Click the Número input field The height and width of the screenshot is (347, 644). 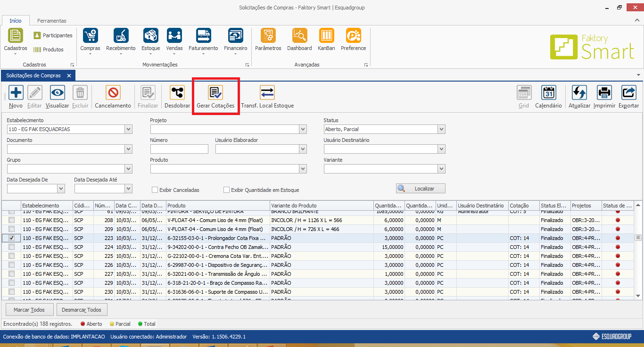point(179,149)
